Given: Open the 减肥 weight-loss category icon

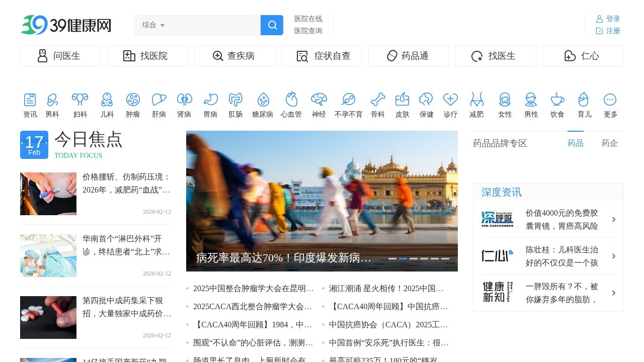Looking at the screenshot, I should coord(476,99).
